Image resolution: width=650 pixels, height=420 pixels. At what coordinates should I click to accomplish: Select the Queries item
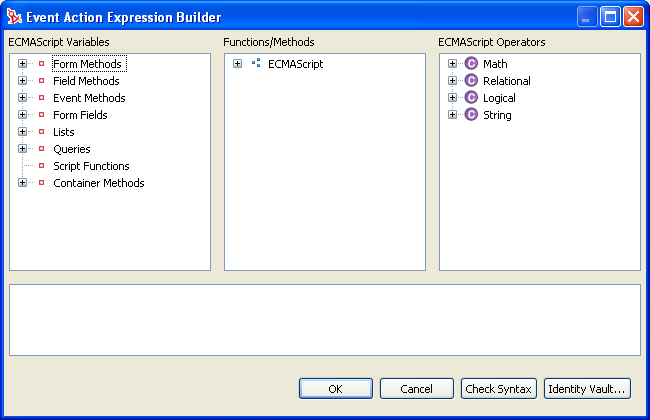71,149
